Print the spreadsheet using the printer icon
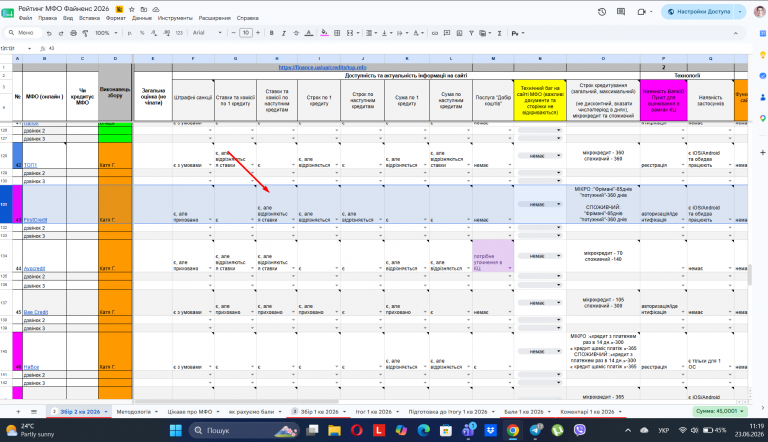 click(73, 33)
